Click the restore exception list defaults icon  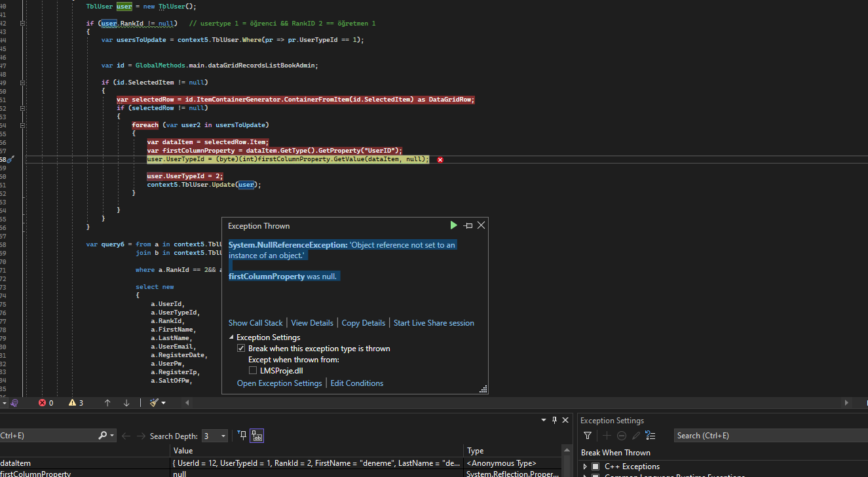tap(650, 436)
